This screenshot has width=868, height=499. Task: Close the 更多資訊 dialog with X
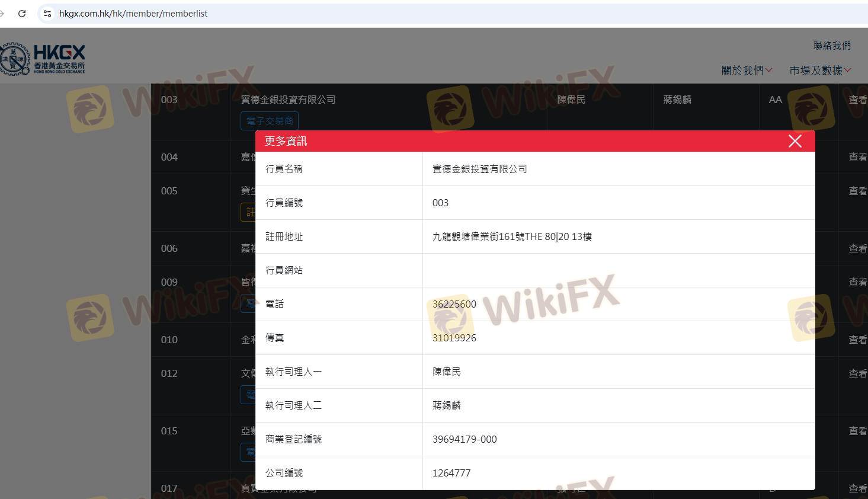pos(795,141)
